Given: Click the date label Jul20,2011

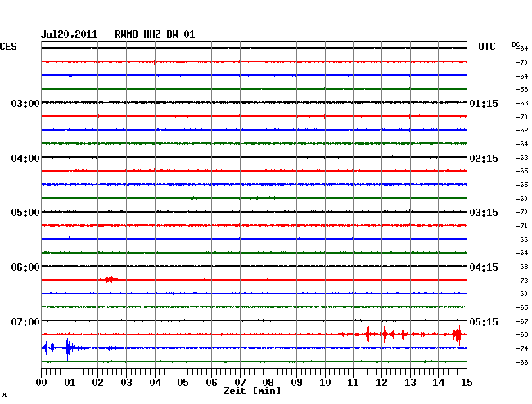Looking at the screenshot, I should tap(70, 34).
